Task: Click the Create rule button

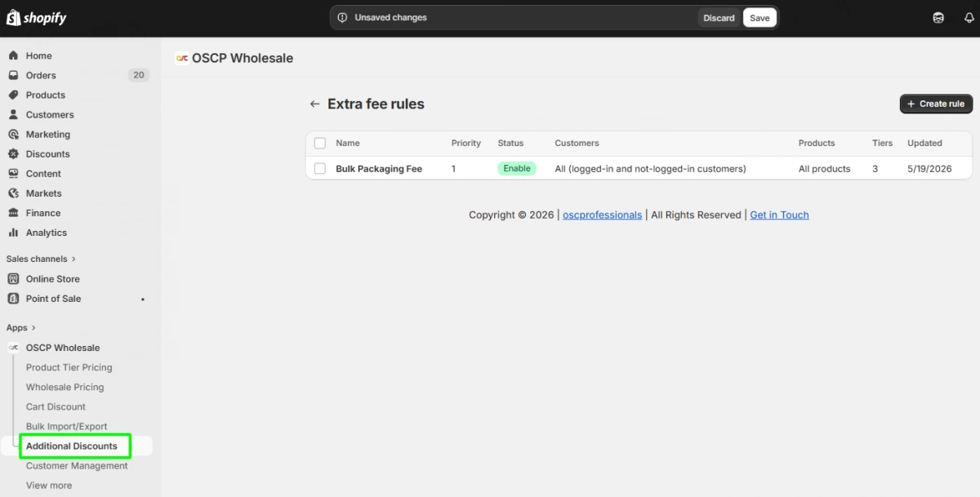Action: pos(936,104)
